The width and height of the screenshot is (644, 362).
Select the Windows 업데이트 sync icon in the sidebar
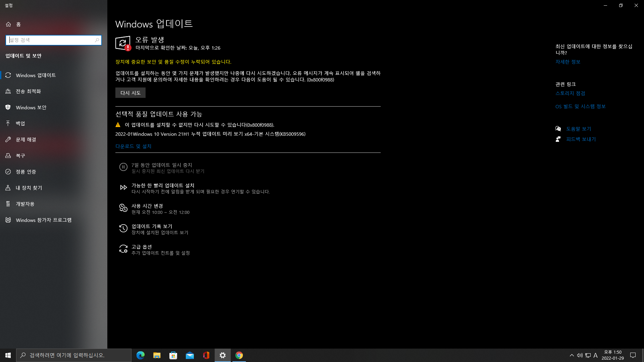[x=8, y=75]
